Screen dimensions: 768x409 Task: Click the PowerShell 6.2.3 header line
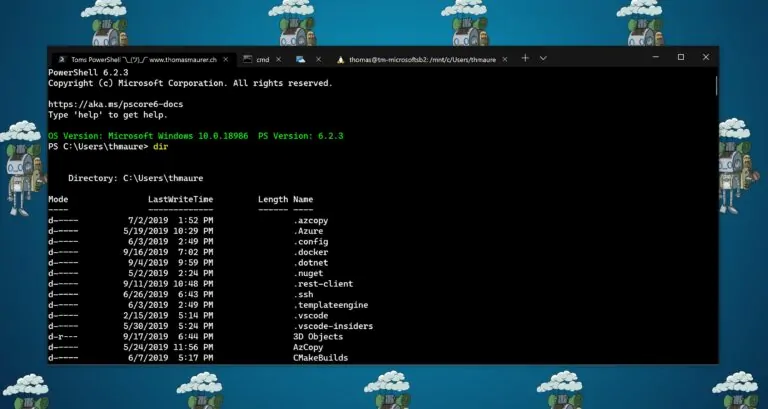coord(88,72)
